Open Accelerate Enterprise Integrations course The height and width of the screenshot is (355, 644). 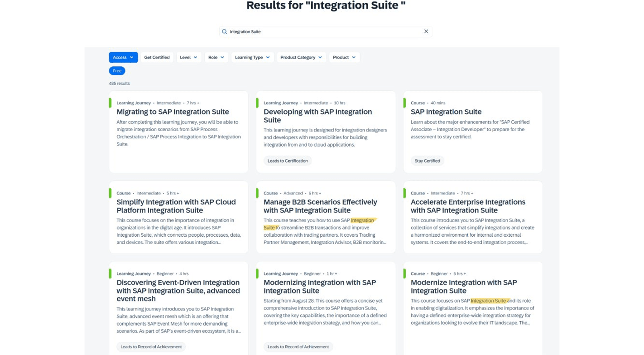[x=468, y=206]
